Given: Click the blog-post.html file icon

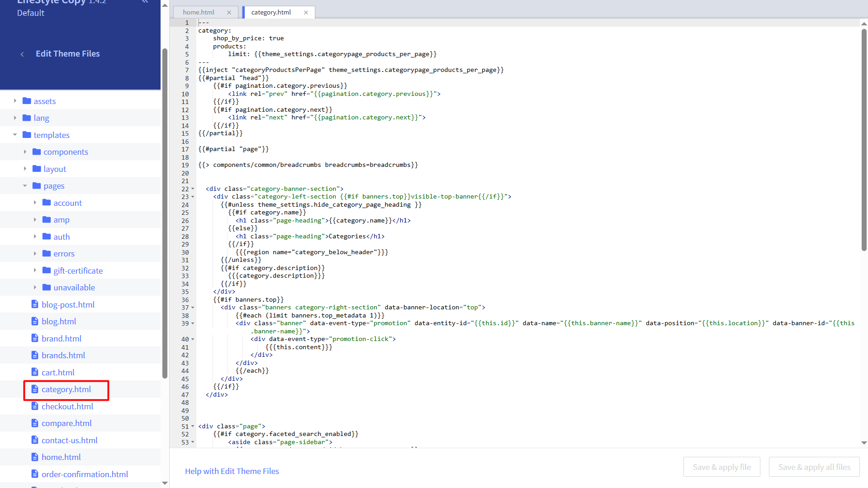Looking at the screenshot, I should click(35, 304).
